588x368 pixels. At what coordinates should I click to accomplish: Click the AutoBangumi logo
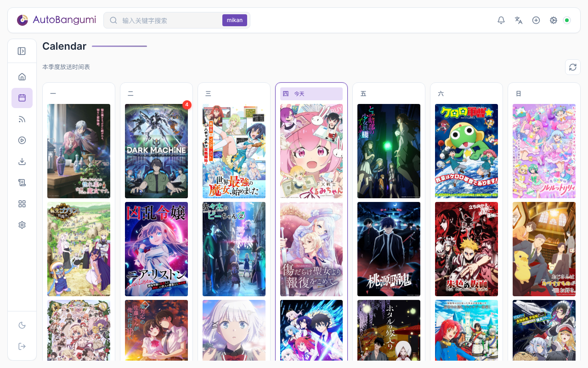(x=57, y=20)
